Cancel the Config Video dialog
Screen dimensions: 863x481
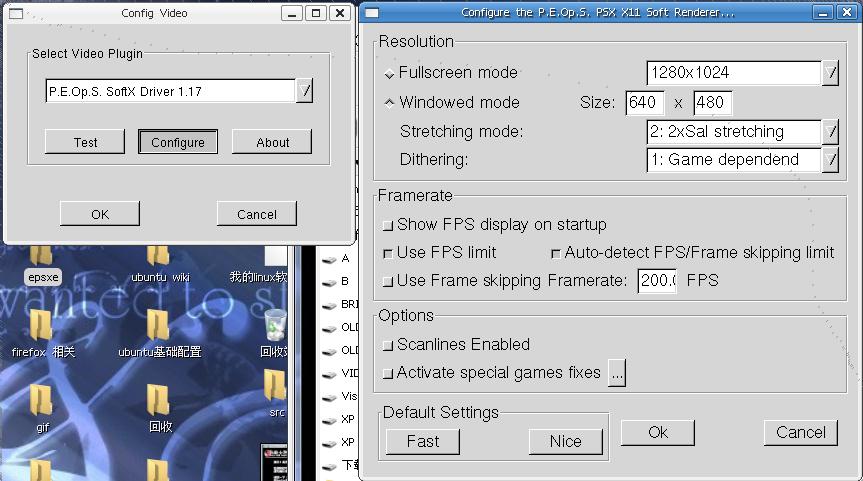point(256,214)
